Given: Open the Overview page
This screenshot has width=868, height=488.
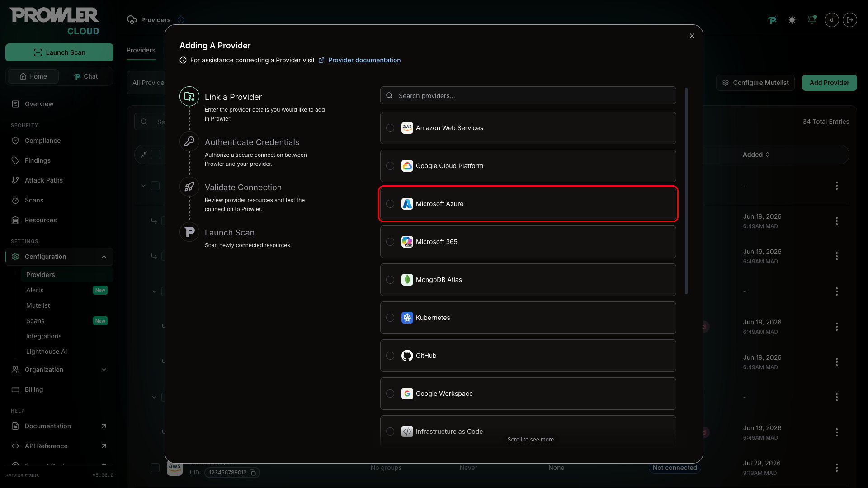Looking at the screenshot, I should click(x=39, y=104).
